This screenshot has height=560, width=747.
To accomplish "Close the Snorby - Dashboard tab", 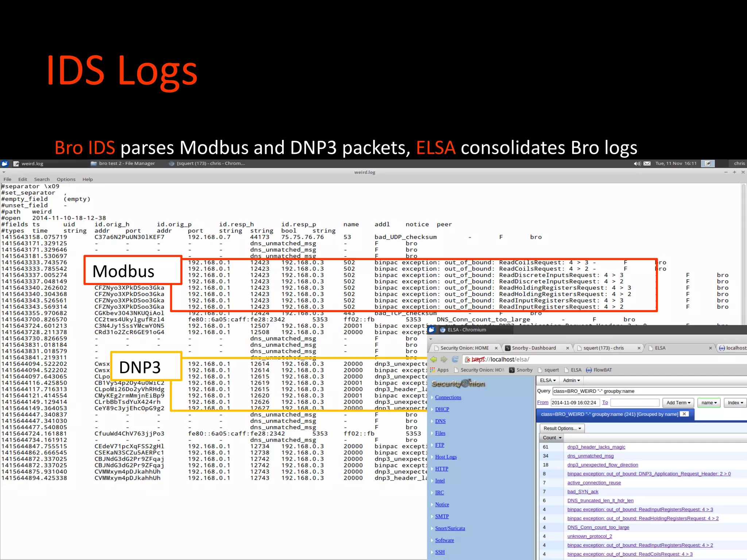I will [568, 348].
